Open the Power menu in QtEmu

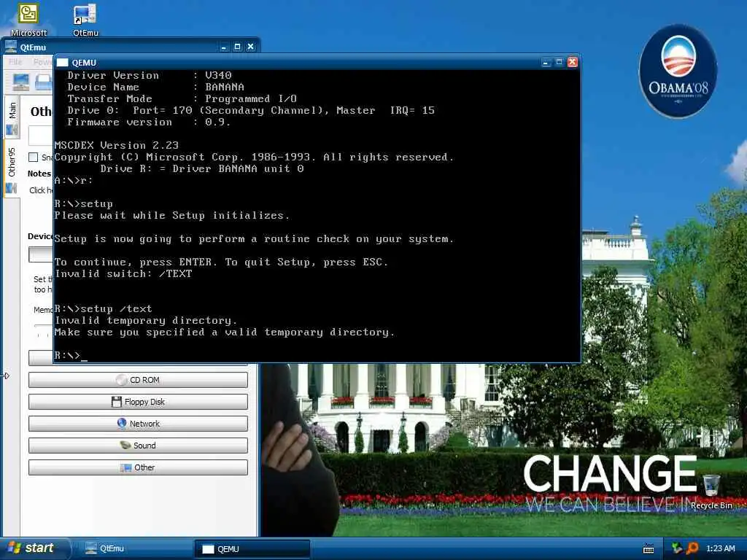[43, 62]
